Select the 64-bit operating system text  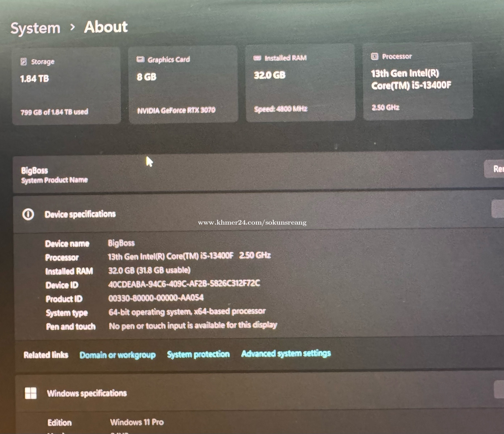(187, 311)
